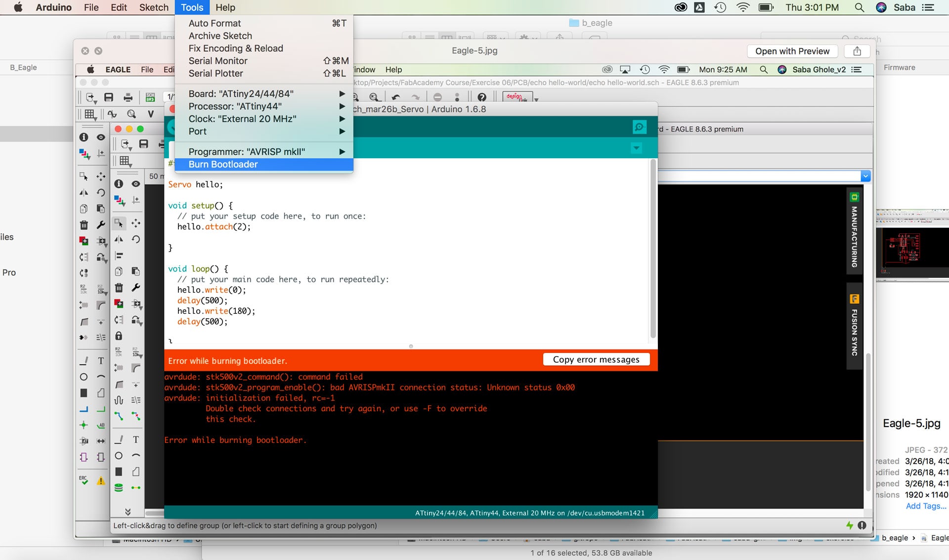Click grid icon in schematic toolbar
The image size is (949, 560).
pyautogui.click(x=90, y=114)
